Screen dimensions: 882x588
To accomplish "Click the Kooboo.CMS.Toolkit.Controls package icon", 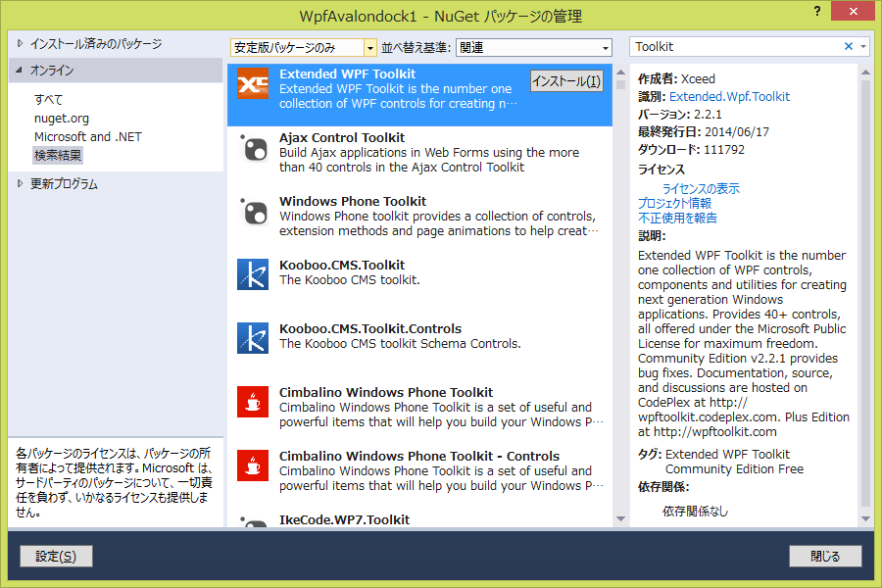I will [253, 338].
